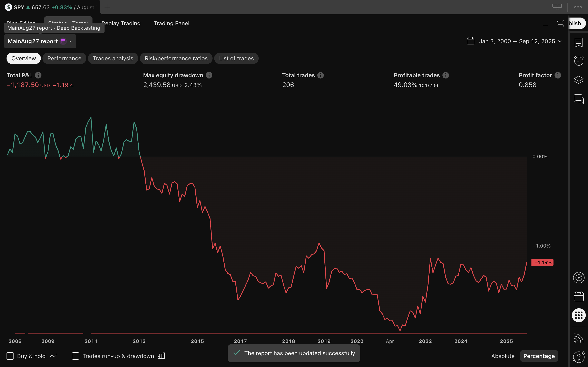Open the three-dots menu at top right
The width and height of the screenshot is (588, 367).
pyautogui.click(x=578, y=7)
